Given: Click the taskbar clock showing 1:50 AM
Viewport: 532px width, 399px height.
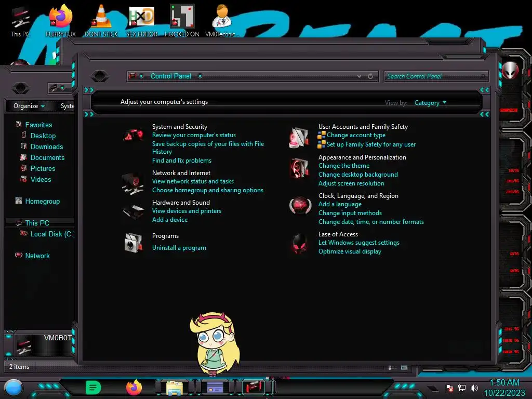Looking at the screenshot, I should click(x=504, y=388).
